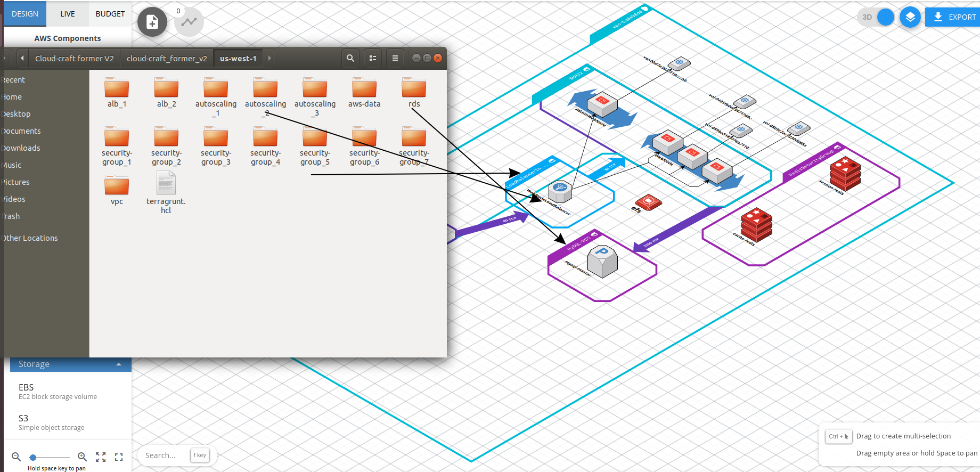Open the alb_2 folder
The image size is (980, 472).
pos(166,93)
